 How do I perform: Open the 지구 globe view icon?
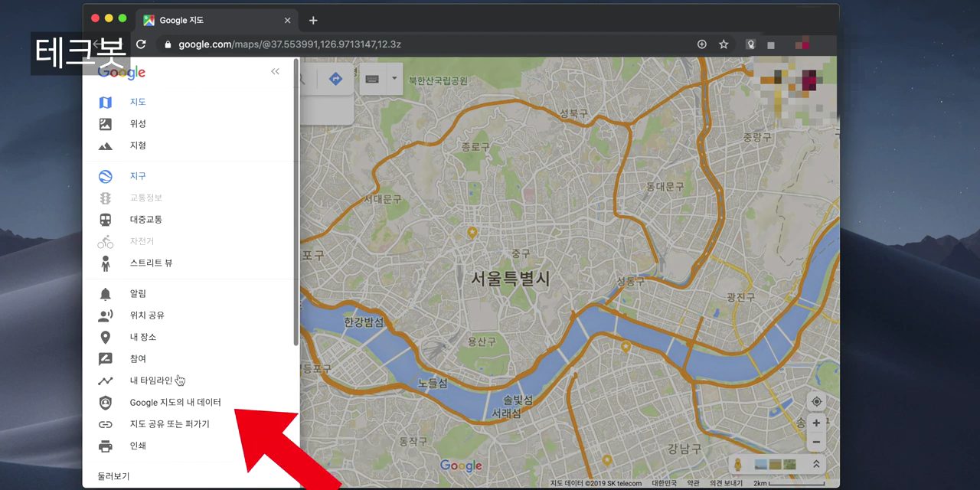106,176
